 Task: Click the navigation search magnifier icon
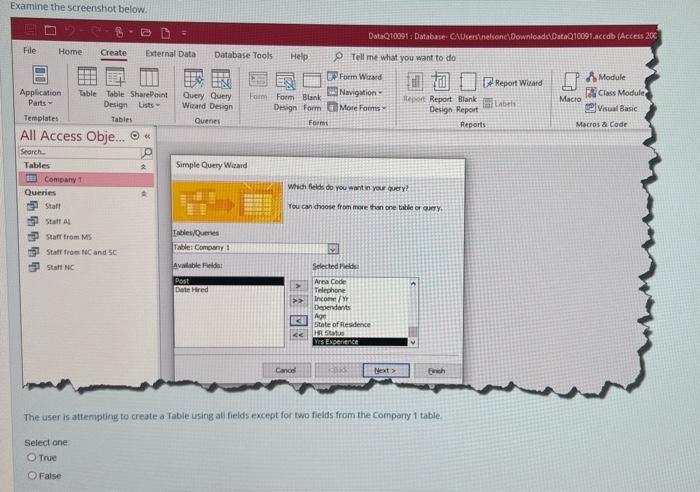point(146,153)
